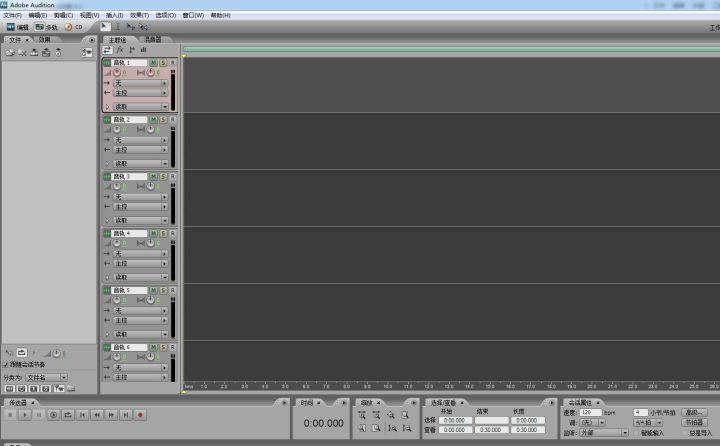Switch to the 混音器 mixer tab

click(x=151, y=40)
